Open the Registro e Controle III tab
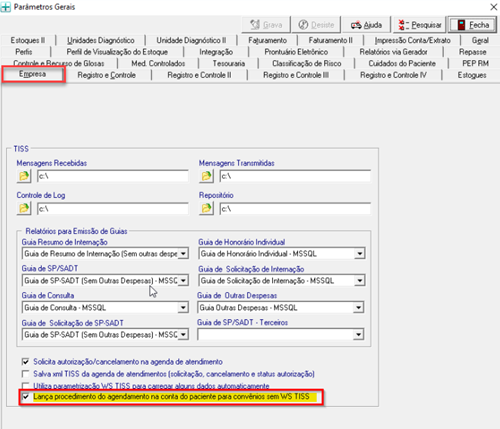This screenshot has height=429, width=500. click(x=296, y=75)
